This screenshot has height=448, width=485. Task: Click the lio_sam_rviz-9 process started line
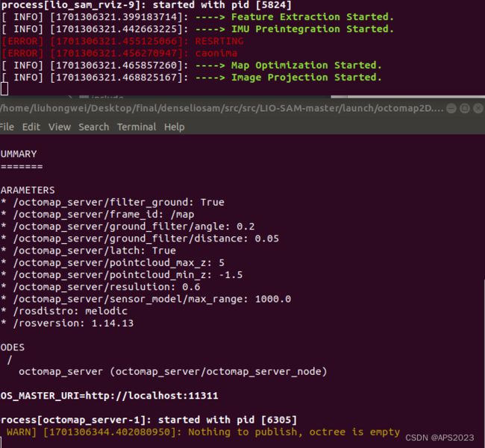pyautogui.click(x=146, y=5)
